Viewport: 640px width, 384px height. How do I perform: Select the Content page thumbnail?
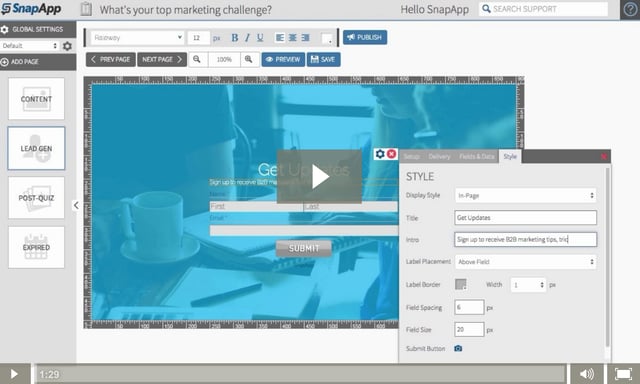pyautogui.click(x=36, y=99)
